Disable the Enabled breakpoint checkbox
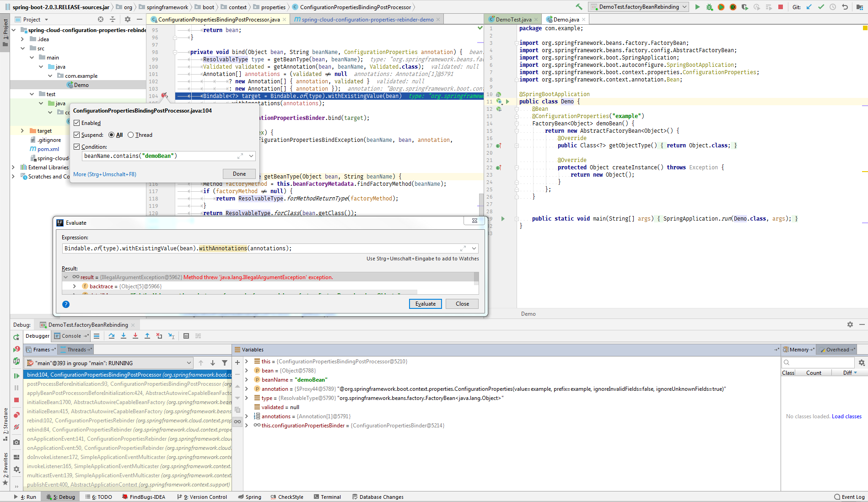This screenshot has height=502, width=868. coord(77,123)
